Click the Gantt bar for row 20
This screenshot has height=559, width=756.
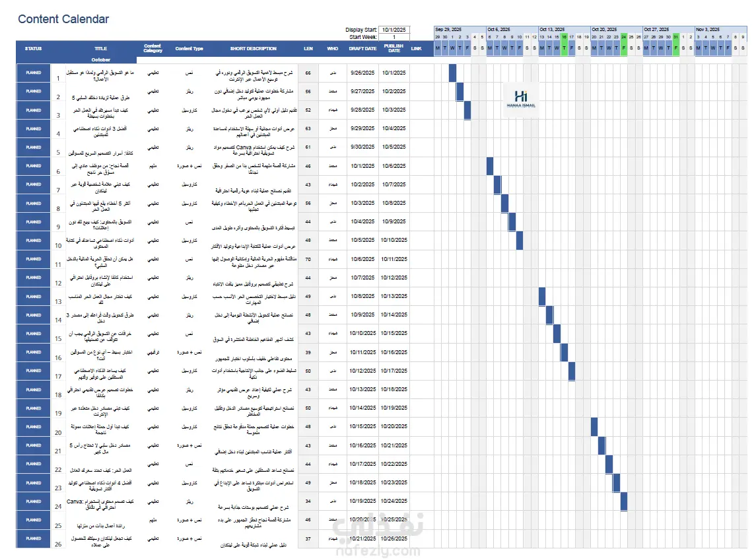coord(594,427)
